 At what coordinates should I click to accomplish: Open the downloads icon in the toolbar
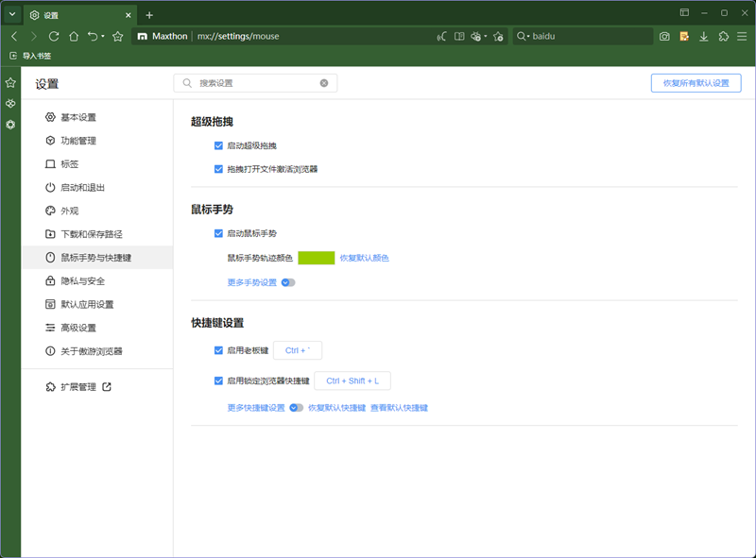coord(703,36)
